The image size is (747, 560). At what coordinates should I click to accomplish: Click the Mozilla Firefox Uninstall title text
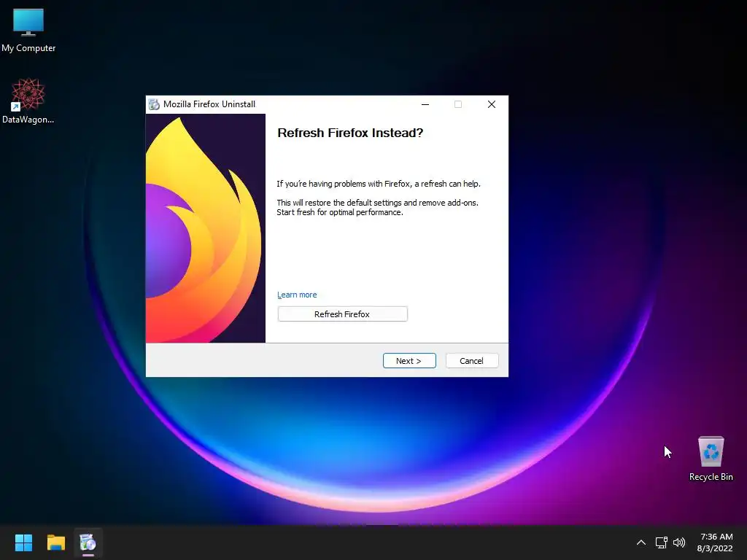(x=209, y=104)
